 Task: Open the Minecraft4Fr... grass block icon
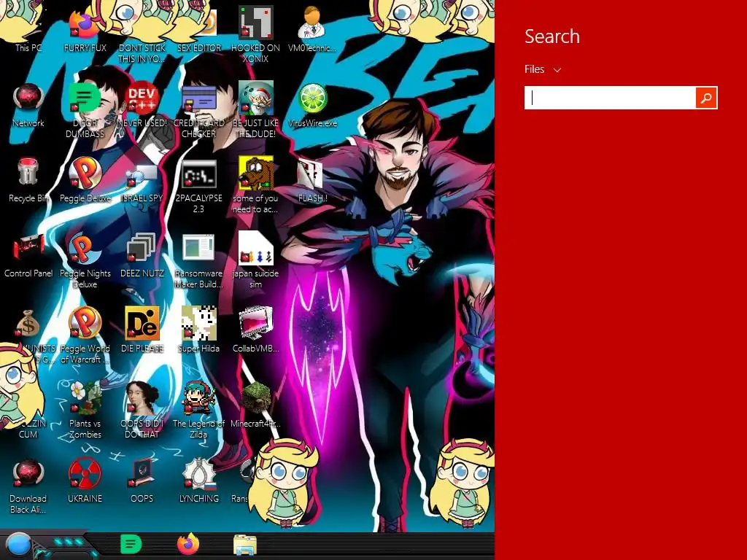(255, 405)
